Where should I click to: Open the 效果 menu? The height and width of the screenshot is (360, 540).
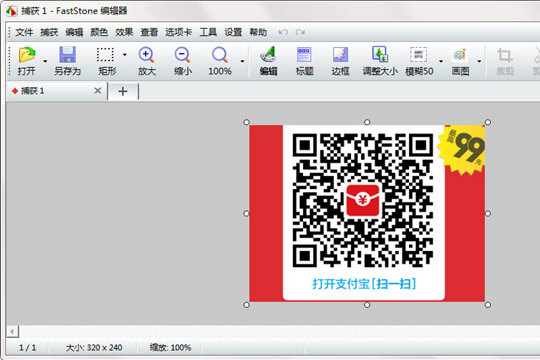124,32
